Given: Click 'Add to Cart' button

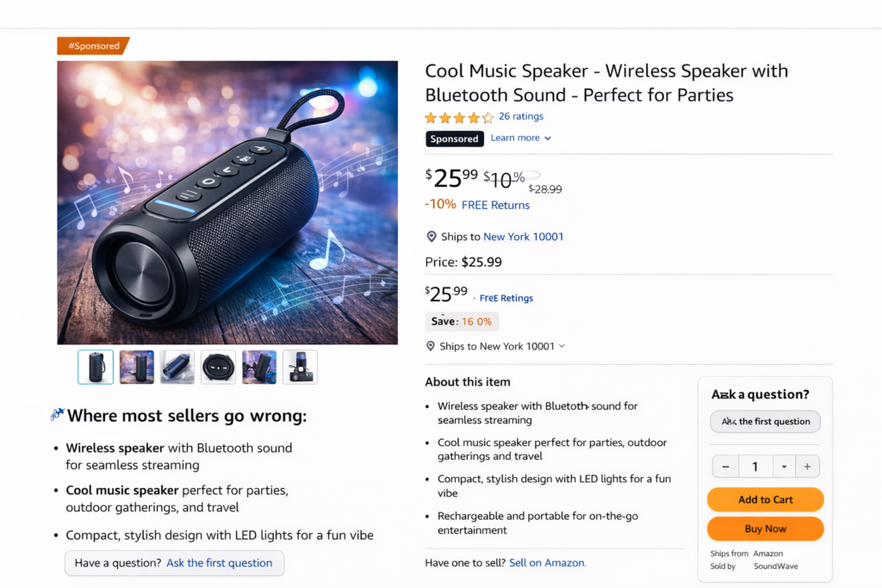Looking at the screenshot, I should tap(765, 499).
